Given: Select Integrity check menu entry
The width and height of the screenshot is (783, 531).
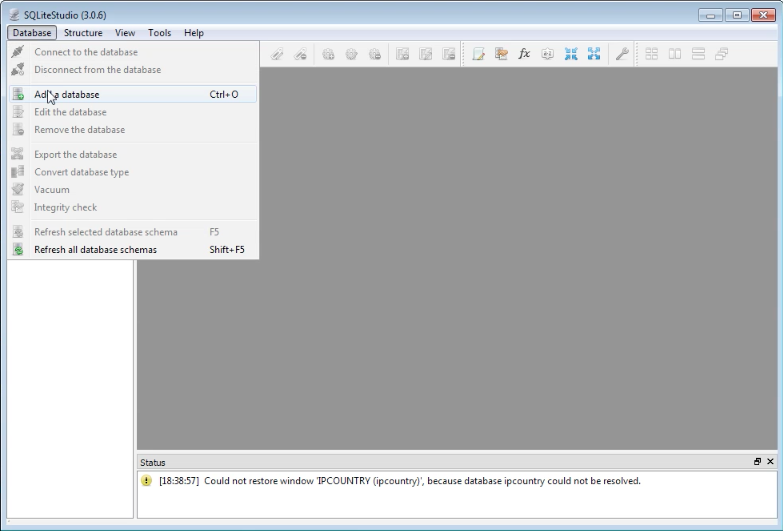Looking at the screenshot, I should tap(133, 207).
